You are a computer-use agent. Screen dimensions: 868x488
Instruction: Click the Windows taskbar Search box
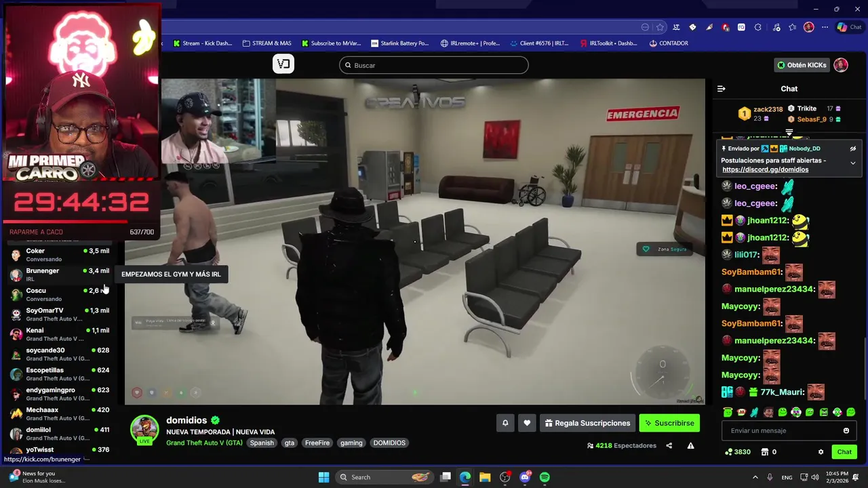[x=385, y=477]
